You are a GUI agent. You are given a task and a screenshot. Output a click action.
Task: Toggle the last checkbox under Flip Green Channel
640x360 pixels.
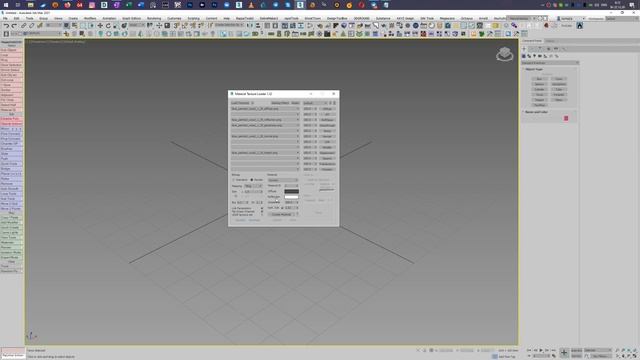(262, 215)
